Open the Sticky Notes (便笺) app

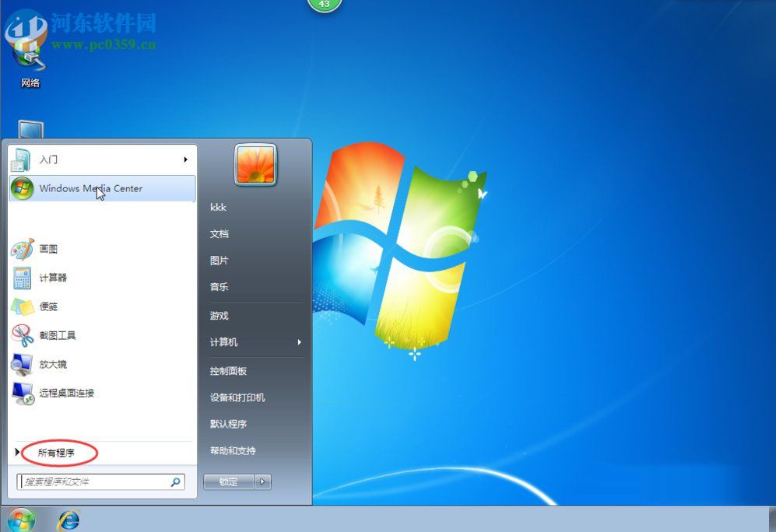47,306
